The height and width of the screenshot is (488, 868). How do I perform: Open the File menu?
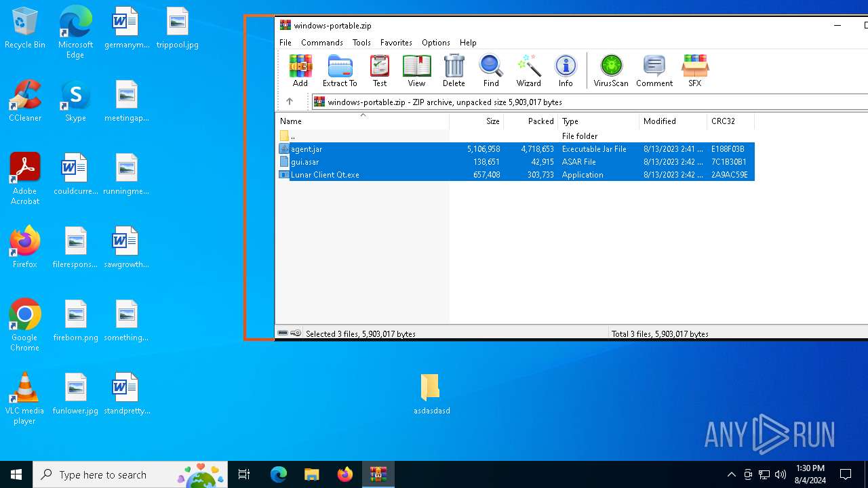285,42
